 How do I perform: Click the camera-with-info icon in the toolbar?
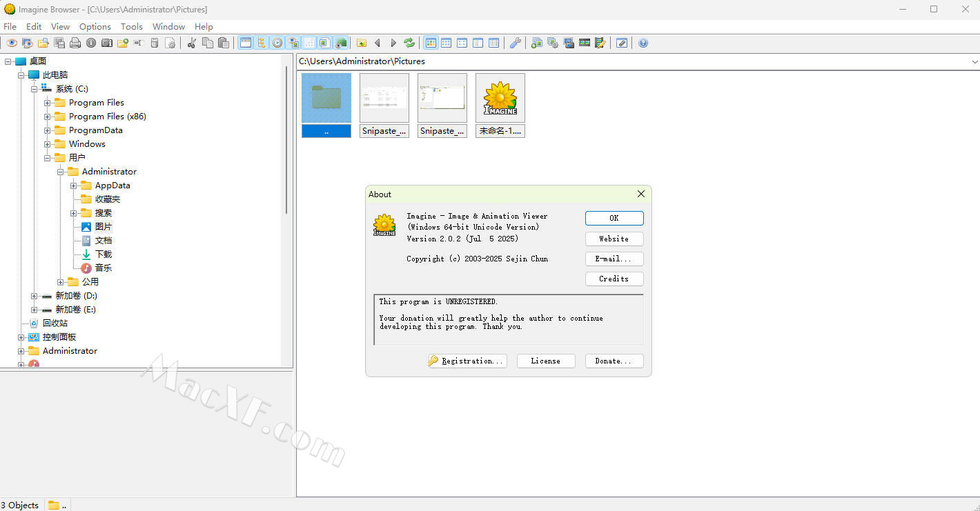(107, 43)
